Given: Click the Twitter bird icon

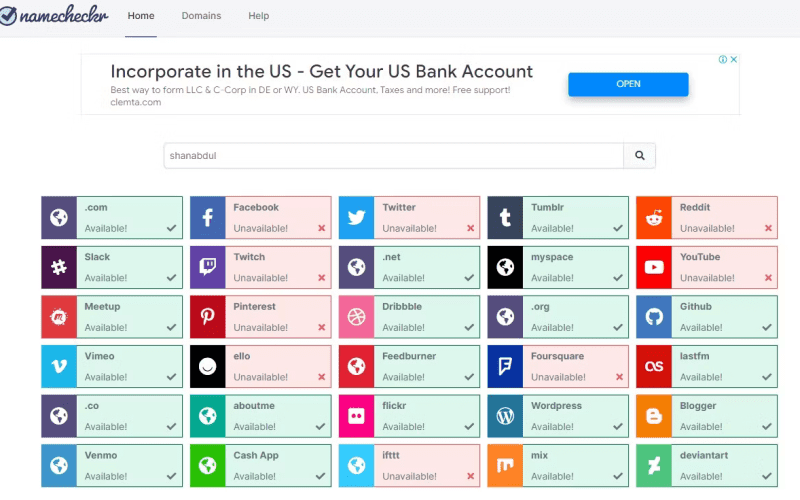Looking at the screenshot, I should pyautogui.click(x=357, y=218).
